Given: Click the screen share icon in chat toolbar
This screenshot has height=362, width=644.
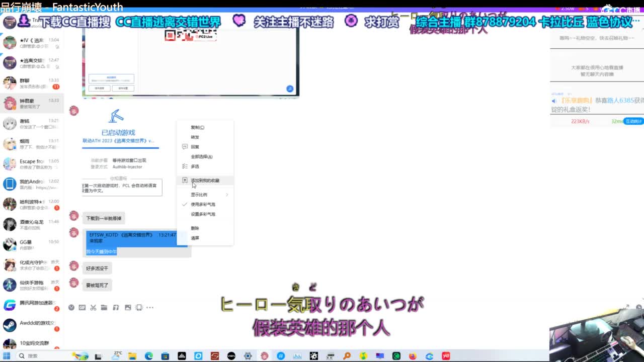Looking at the screenshot, I should [x=139, y=307].
